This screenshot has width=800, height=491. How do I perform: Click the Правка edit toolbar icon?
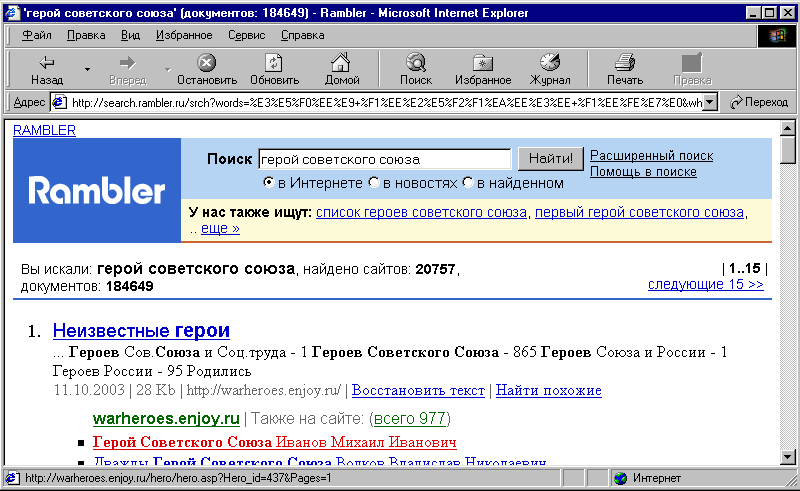pos(692,63)
